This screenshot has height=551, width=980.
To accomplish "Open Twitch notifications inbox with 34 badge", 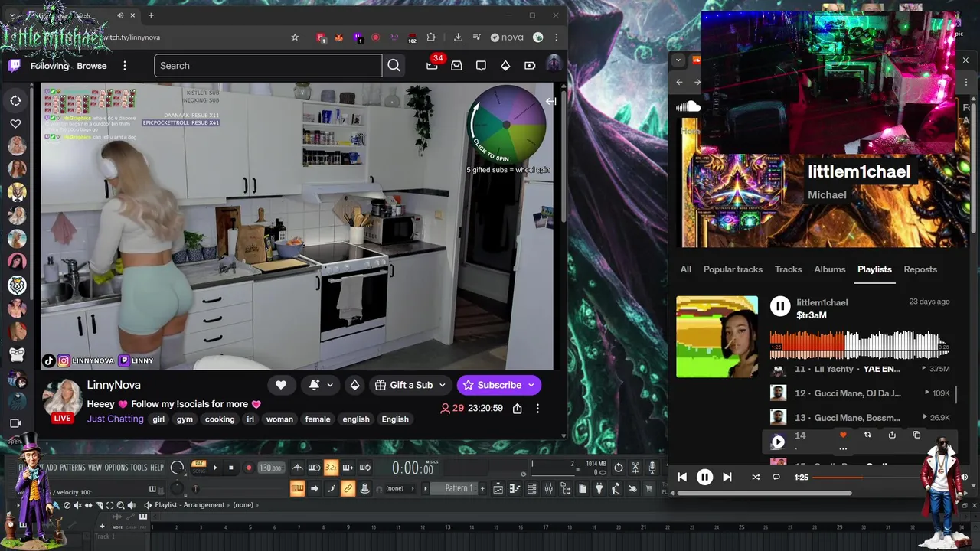I will [x=432, y=66].
